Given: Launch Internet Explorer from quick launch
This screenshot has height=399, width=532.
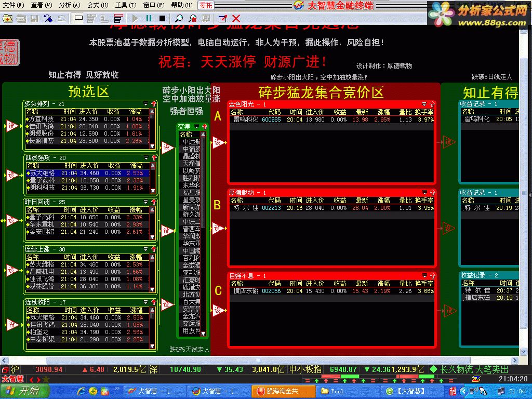Looking at the screenshot, I should pyautogui.click(x=81, y=391).
